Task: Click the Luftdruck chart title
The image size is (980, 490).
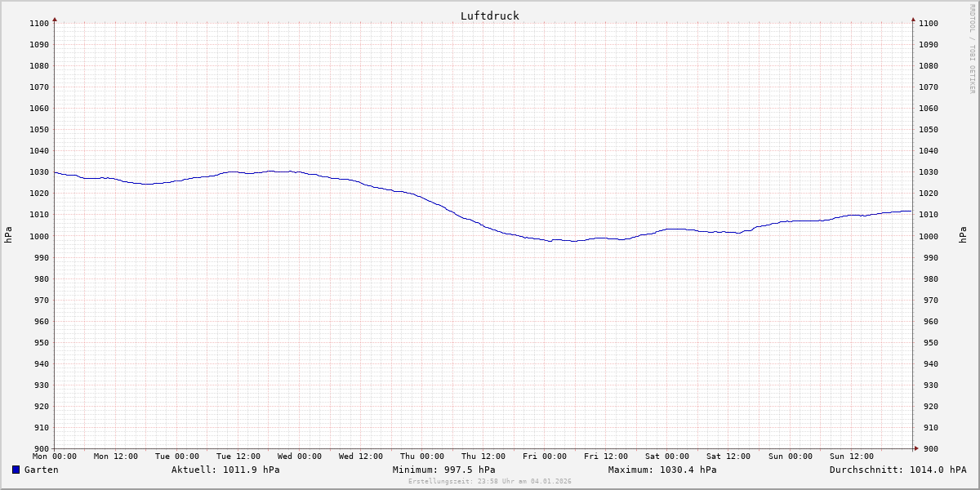Action: (x=489, y=16)
